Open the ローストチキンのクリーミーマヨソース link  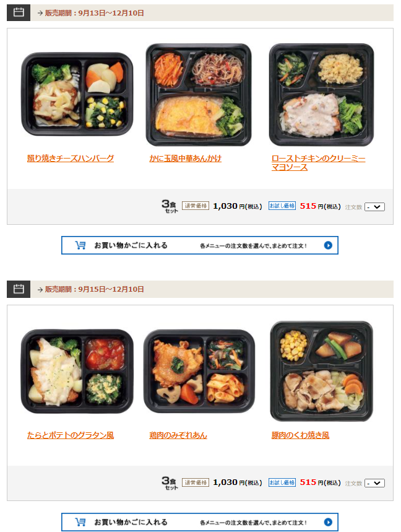tap(318, 163)
